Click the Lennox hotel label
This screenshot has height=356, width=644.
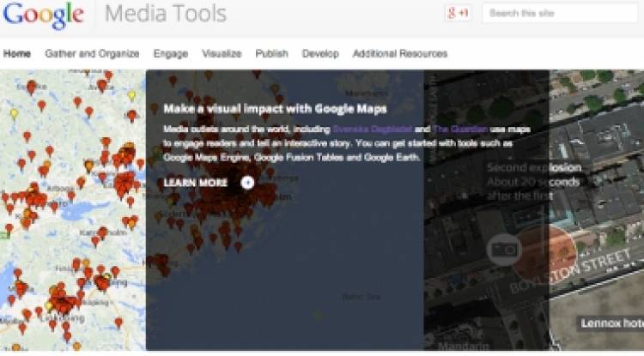610,323
